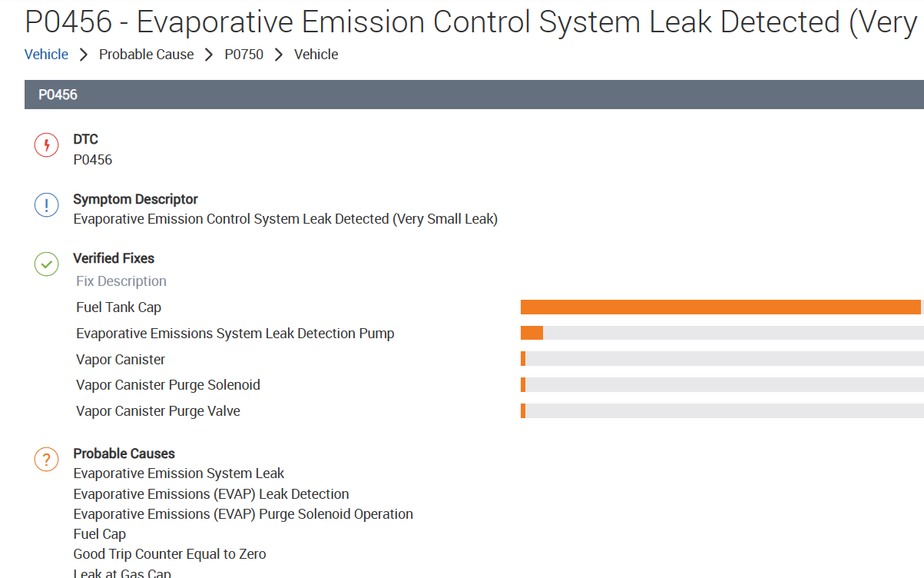This screenshot has height=578, width=924.
Task: Go to Probable Cause breadcrumb
Action: click(146, 55)
